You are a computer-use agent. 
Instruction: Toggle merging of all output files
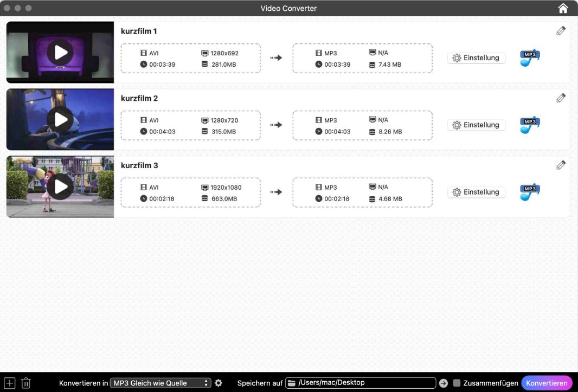[x=457, y=382]
